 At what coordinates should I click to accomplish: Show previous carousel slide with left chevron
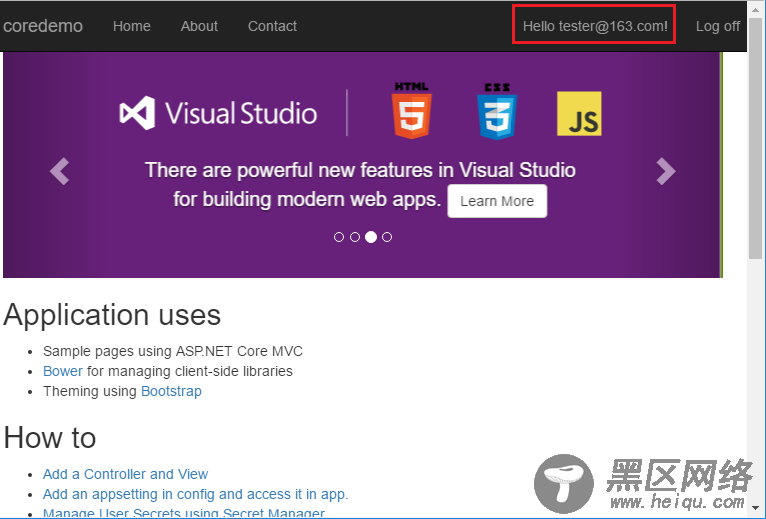(60, 171)
